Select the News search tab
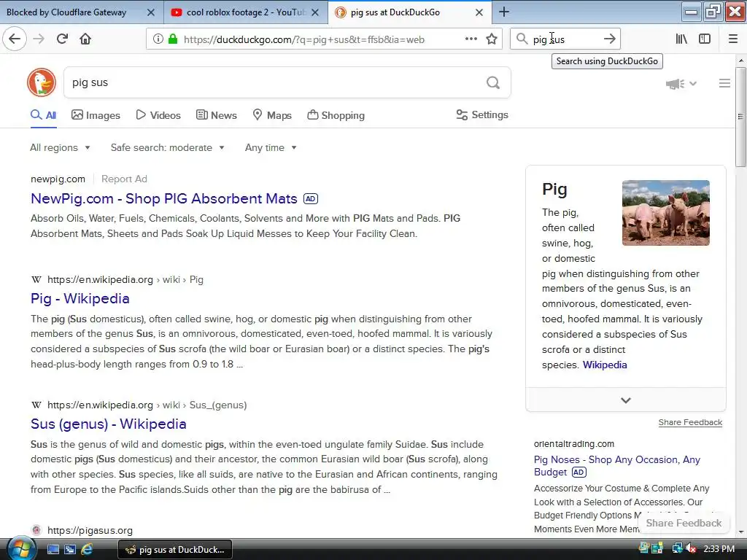 point(216,115)
